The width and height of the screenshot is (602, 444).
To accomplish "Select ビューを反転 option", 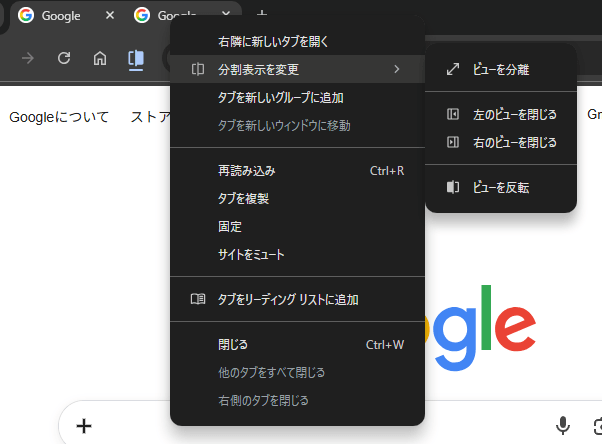I will pyautogui.click(x=501, y=187).
